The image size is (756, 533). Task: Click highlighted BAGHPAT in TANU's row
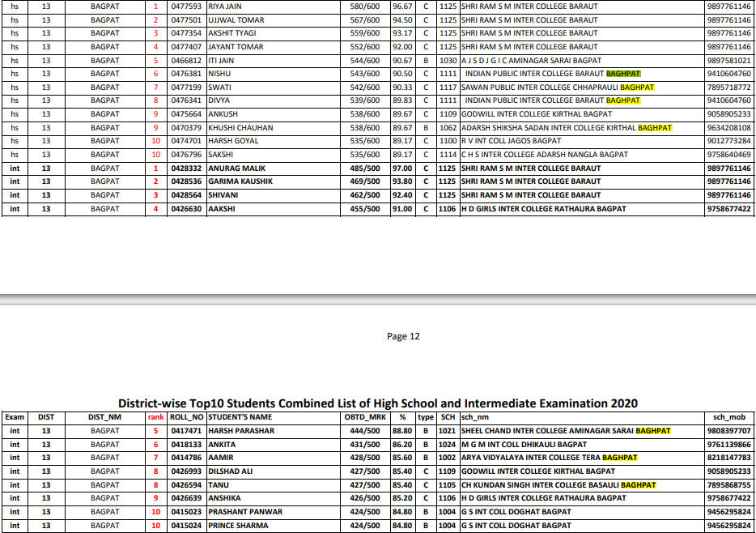click(x=638, y=485)
